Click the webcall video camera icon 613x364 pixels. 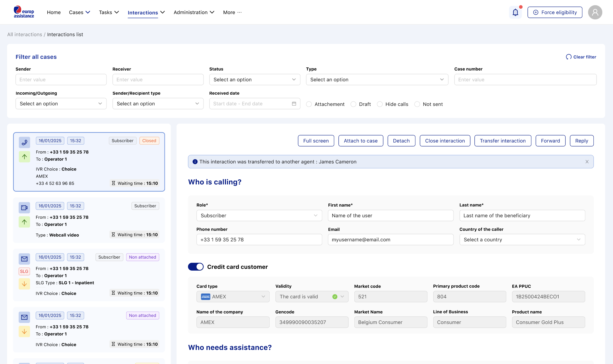[24, 208]
